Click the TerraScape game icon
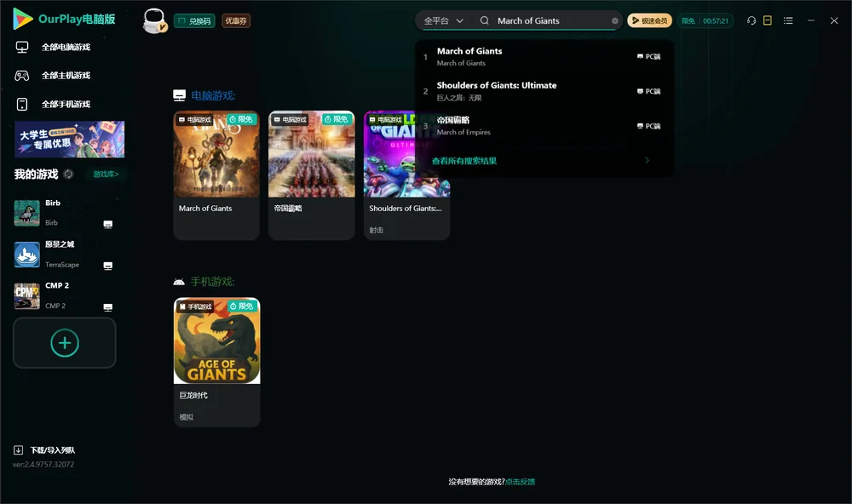Screen dimensions: 852x504 [26, 255]
